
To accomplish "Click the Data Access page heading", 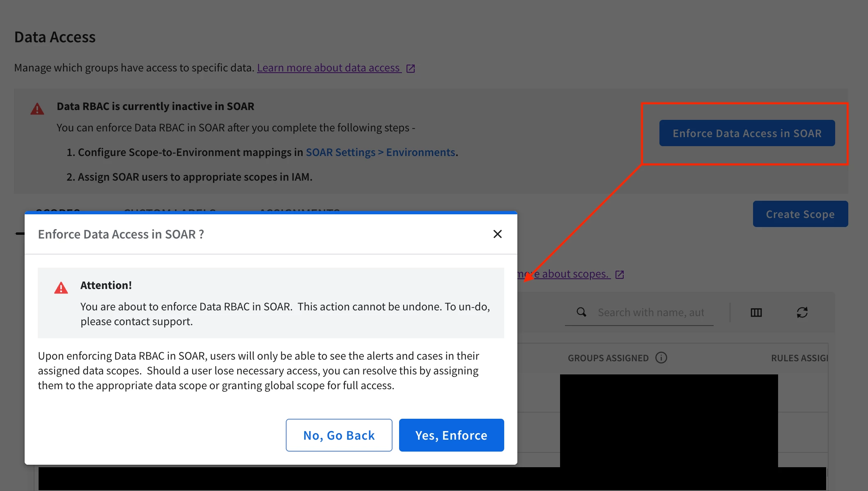I will pyautogui.click(x=55, y=37).
